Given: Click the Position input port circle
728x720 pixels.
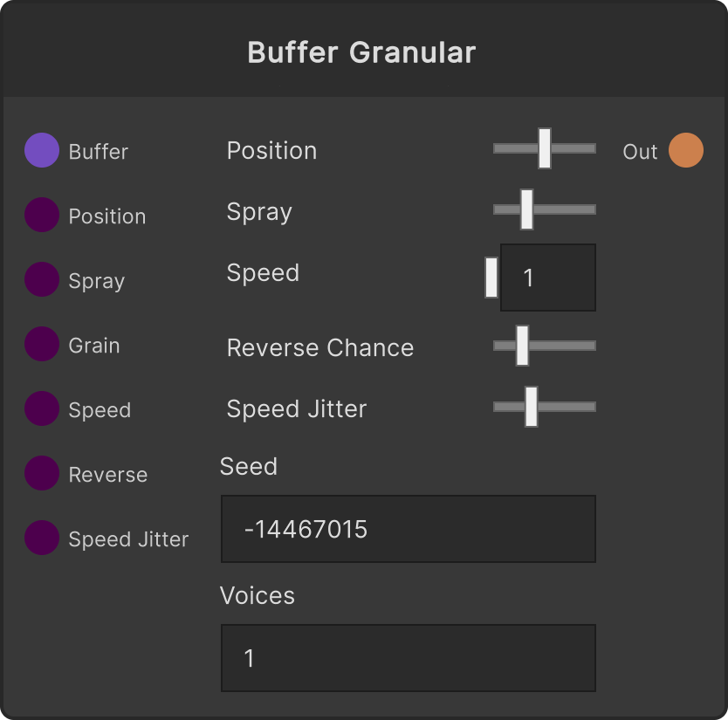Looking at the screenshot, I should [x=42, y=215].
